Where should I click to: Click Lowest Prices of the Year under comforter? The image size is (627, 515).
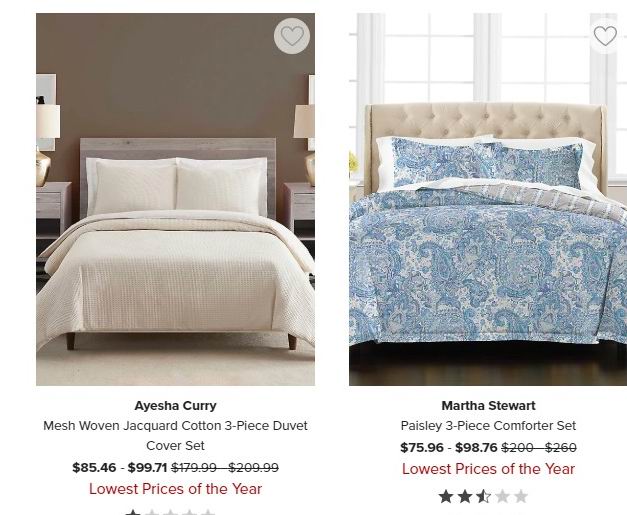(x=488, y=469)
